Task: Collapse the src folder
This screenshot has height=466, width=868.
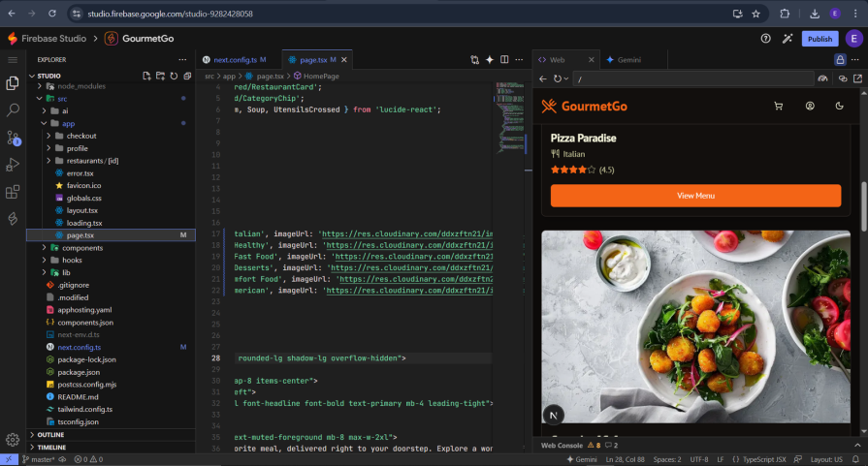Action: click(40, 99)
